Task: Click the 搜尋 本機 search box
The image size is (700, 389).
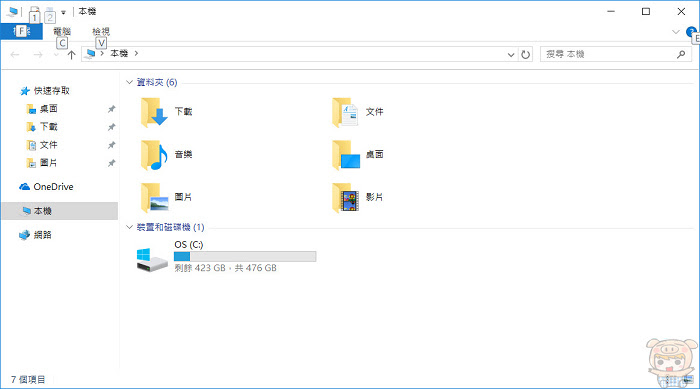Action: [x=615, y=54]
